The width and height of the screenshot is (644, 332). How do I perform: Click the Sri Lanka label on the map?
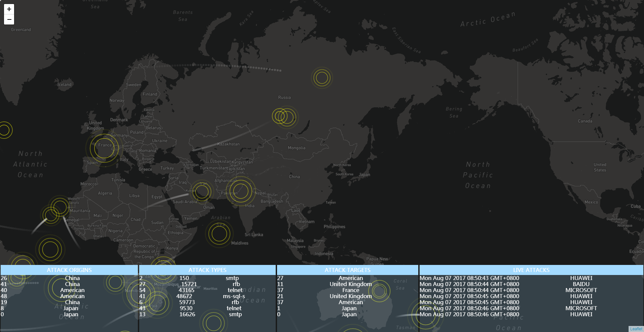(254, 235)
